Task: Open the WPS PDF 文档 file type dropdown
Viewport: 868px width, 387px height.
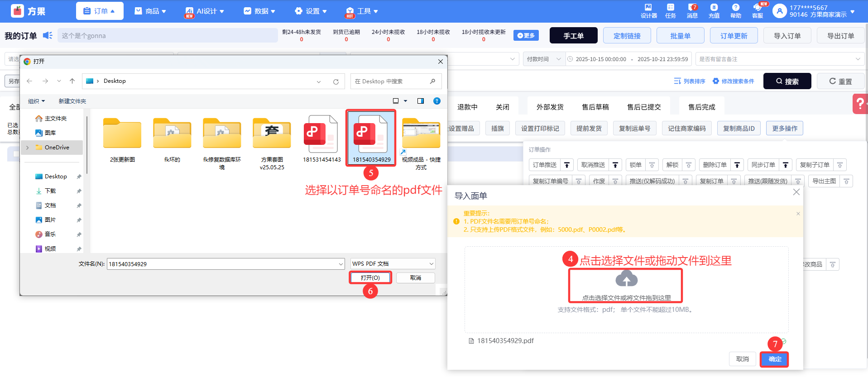Action: (393, 264)
